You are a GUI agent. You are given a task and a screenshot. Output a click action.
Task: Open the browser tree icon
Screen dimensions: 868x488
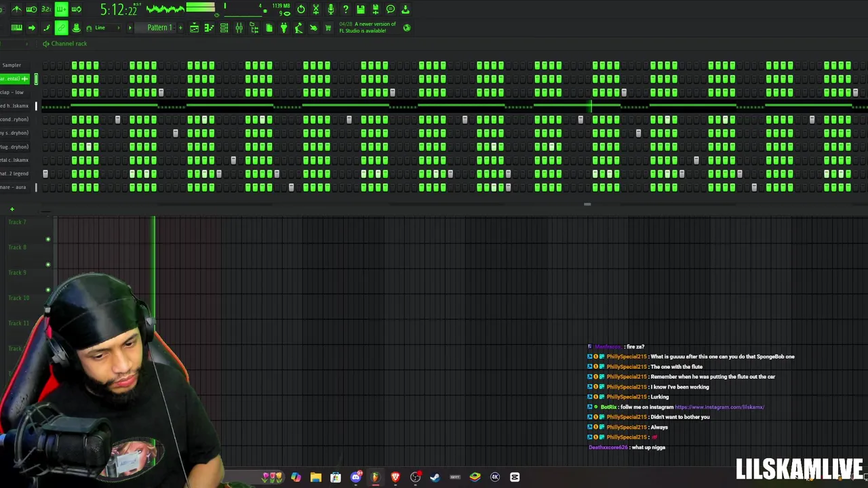pos(254,28)
